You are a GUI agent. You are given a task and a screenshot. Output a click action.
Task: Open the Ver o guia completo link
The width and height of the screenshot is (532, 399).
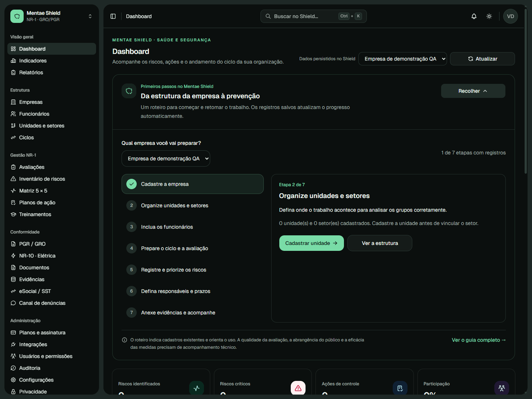pos(479,340)
